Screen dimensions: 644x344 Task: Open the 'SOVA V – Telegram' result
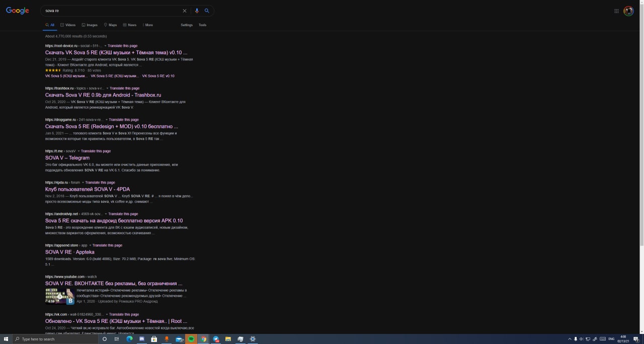(x=67, y=158)
